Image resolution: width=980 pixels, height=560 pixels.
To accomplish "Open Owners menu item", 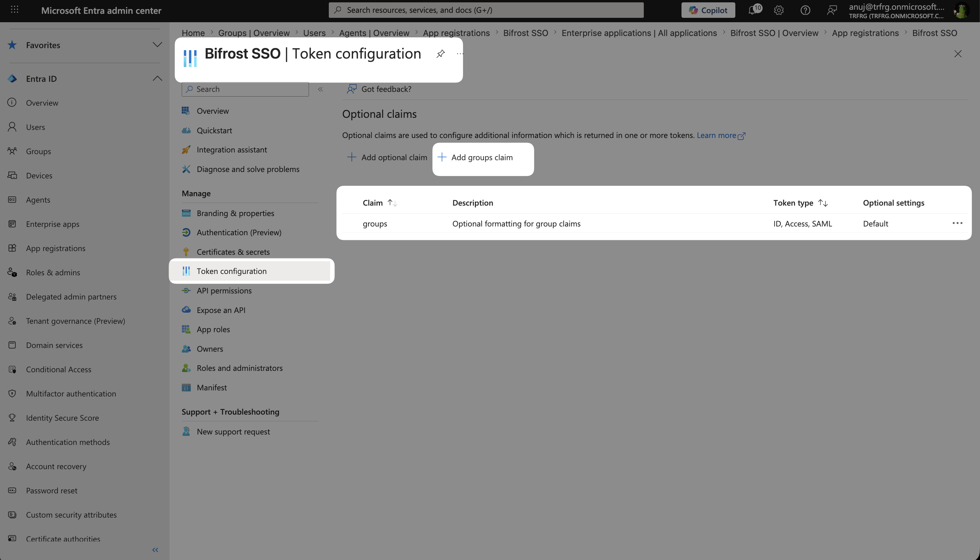I will pyautogui.click(x=210, y=349).
